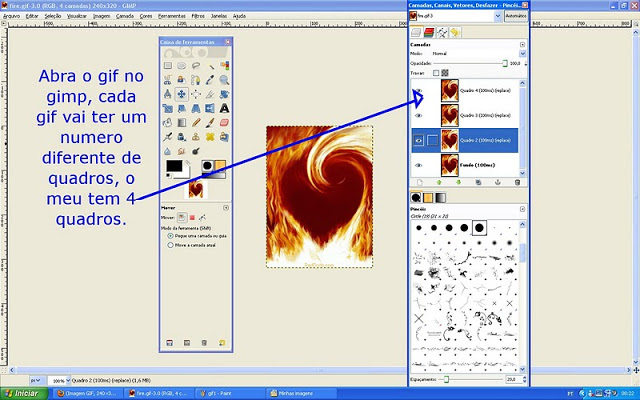The height and width of the screenshot is (400, 640).
Task: Select the Rectangle Select tool
Action: click(168, 66)
